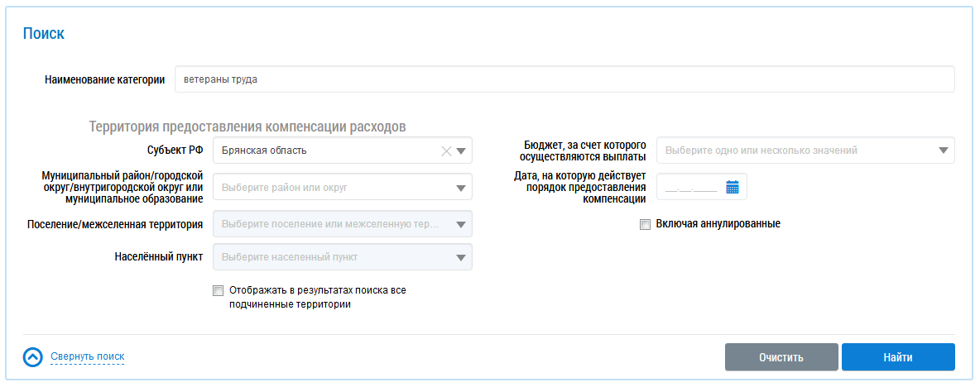This screenshot has width=980, height=387.
Task: Click inside the date input field
Action: (x=692, y=187)
